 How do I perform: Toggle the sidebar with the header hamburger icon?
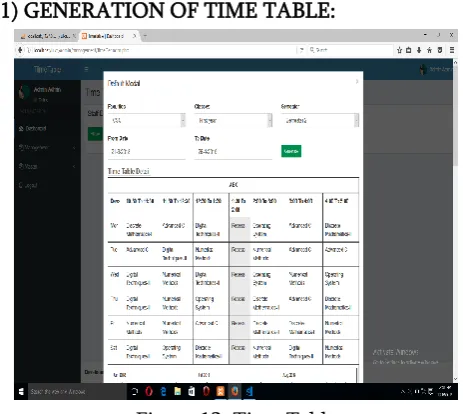pyautogui.click(x=86, y=69)
